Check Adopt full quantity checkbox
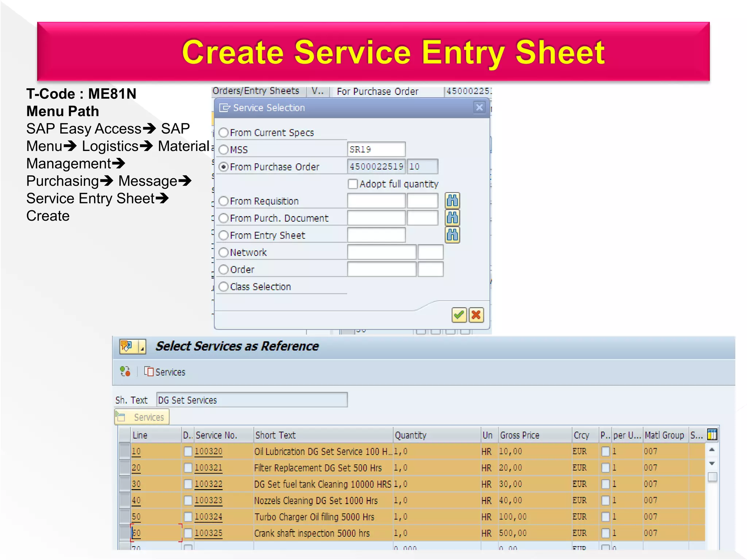 tap(353, 184)
